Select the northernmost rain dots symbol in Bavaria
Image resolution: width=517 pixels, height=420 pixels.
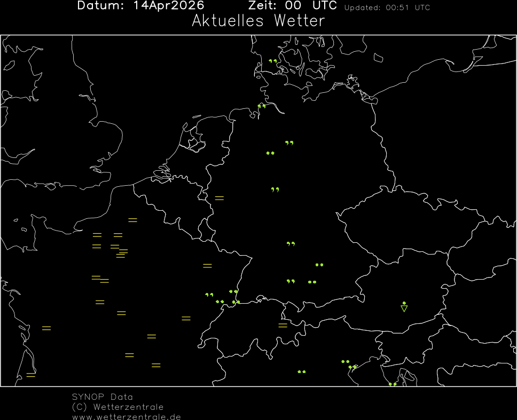click(319, 265)
